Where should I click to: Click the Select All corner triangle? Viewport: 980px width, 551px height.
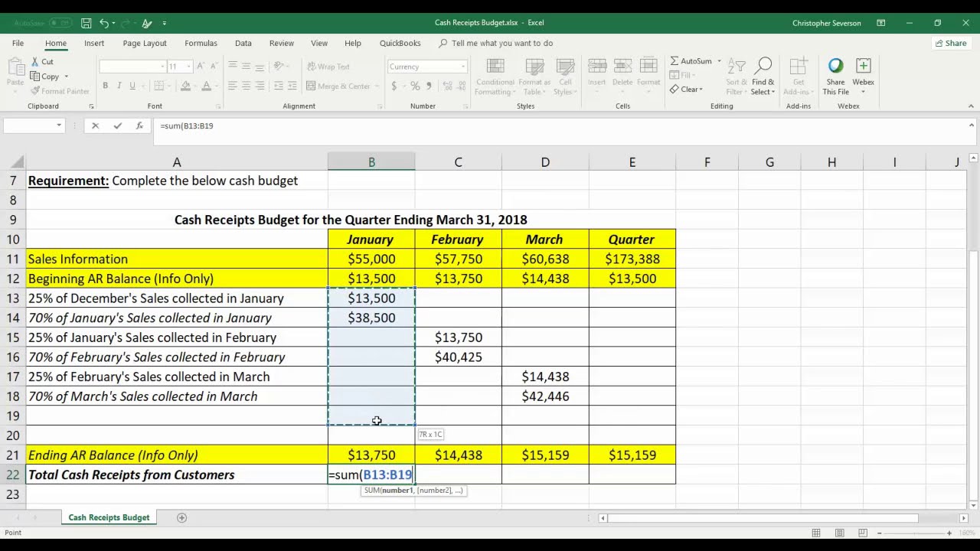[18, 162]
